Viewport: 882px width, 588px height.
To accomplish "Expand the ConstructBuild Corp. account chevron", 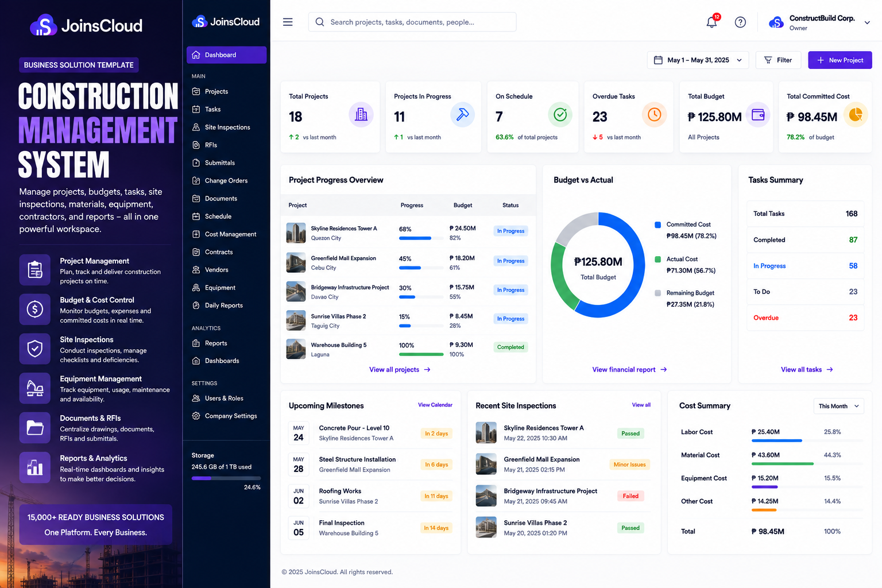I will click(867, 23).
